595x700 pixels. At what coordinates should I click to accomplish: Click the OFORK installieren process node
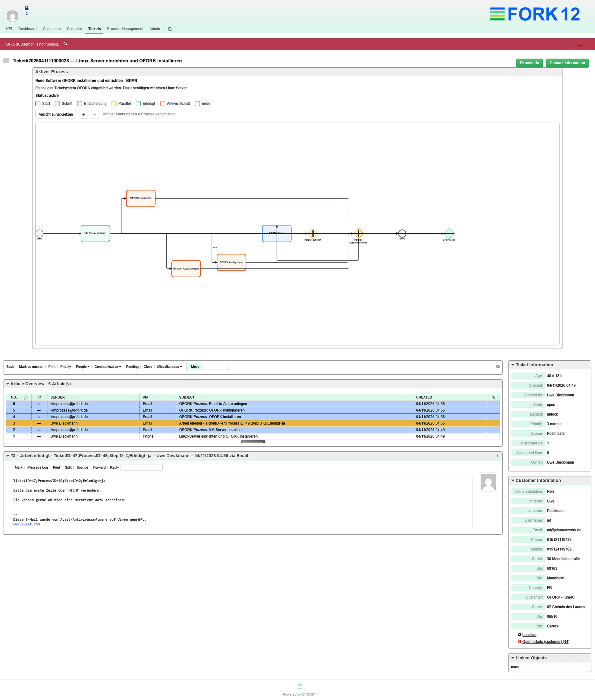(141, 198)
